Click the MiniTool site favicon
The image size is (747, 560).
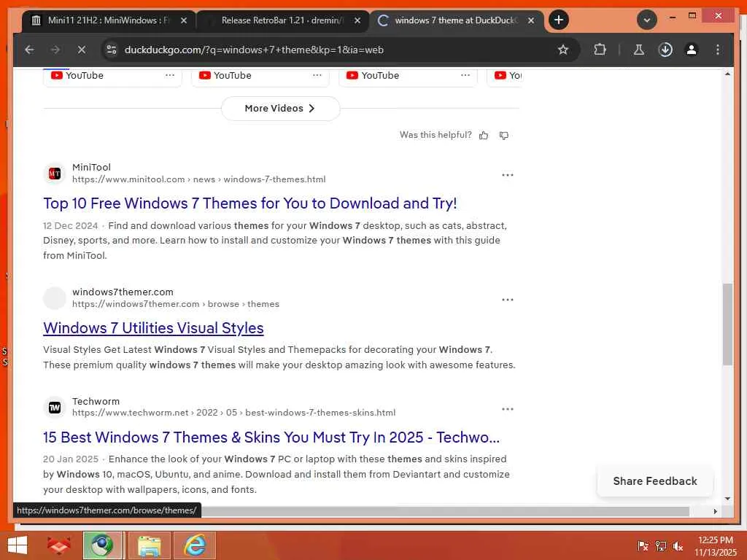click(55, 174)
